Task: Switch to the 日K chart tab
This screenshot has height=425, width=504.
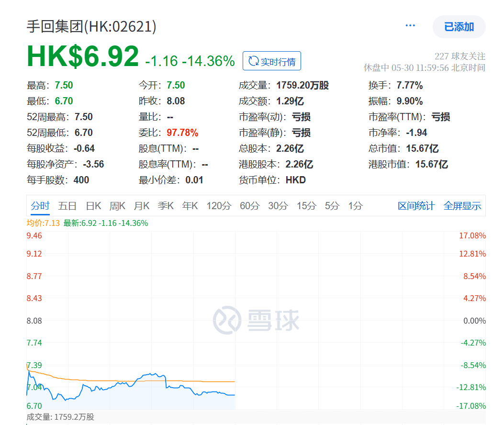Action: (x=93, y=206)
